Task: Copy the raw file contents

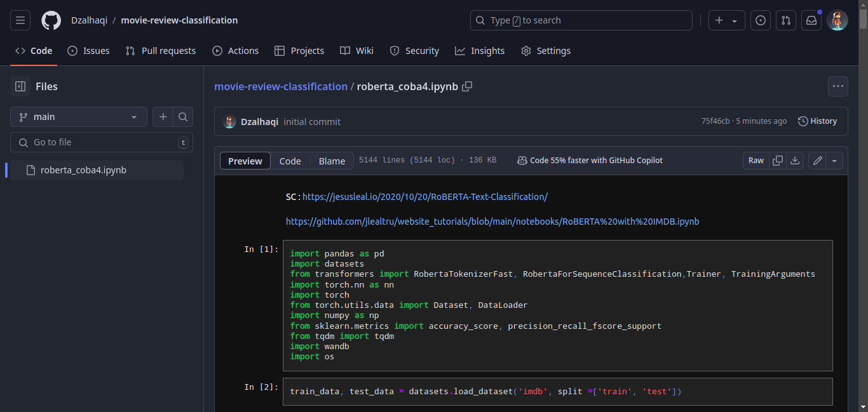Action: (x=778, y=160)
